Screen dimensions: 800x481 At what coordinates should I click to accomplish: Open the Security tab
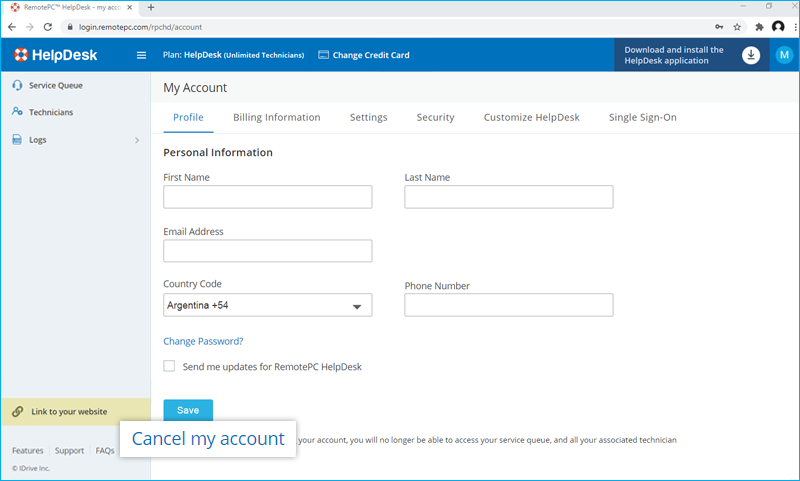click(435, 117)
